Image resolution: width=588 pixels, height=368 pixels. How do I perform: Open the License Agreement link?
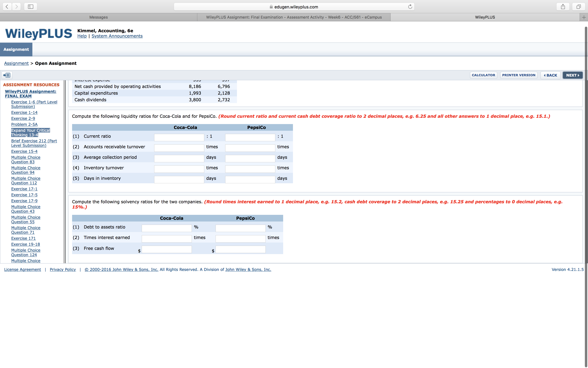click(23, 270)
